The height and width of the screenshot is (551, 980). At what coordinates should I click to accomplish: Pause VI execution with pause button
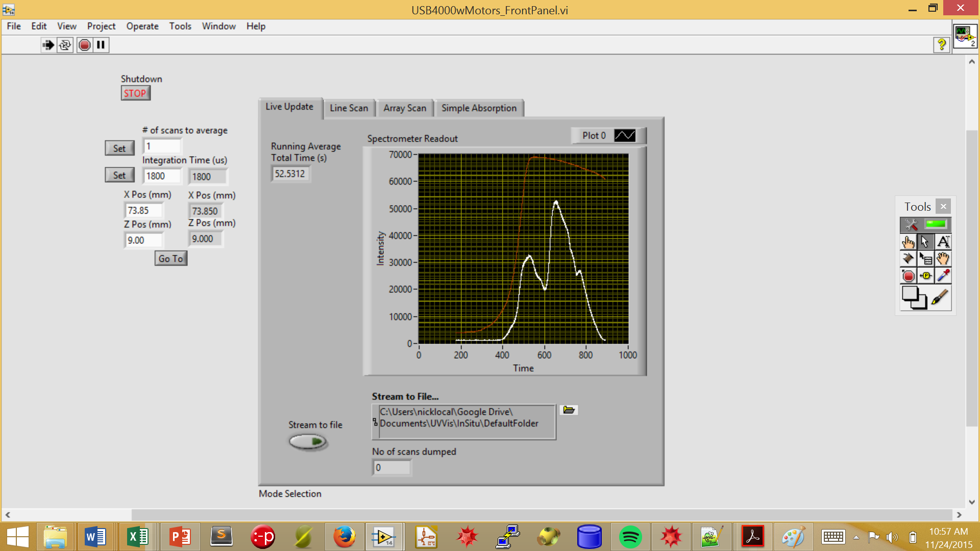click(x=101, y=45)
